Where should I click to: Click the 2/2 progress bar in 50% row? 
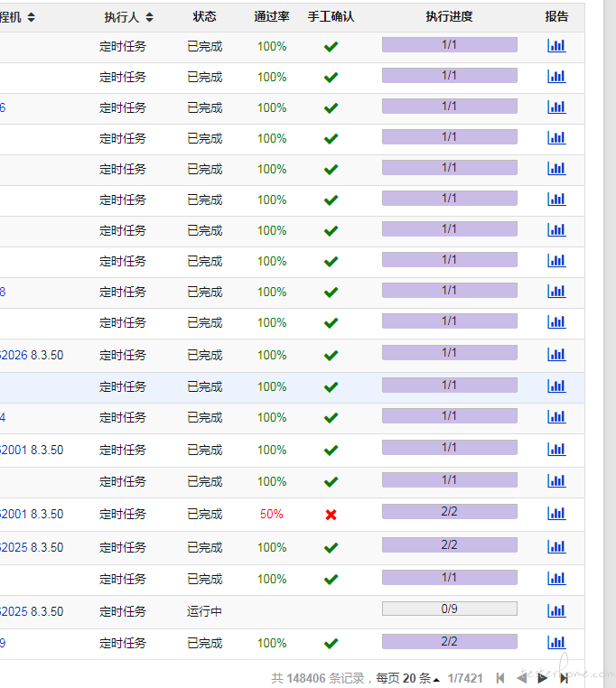point(450,511)
